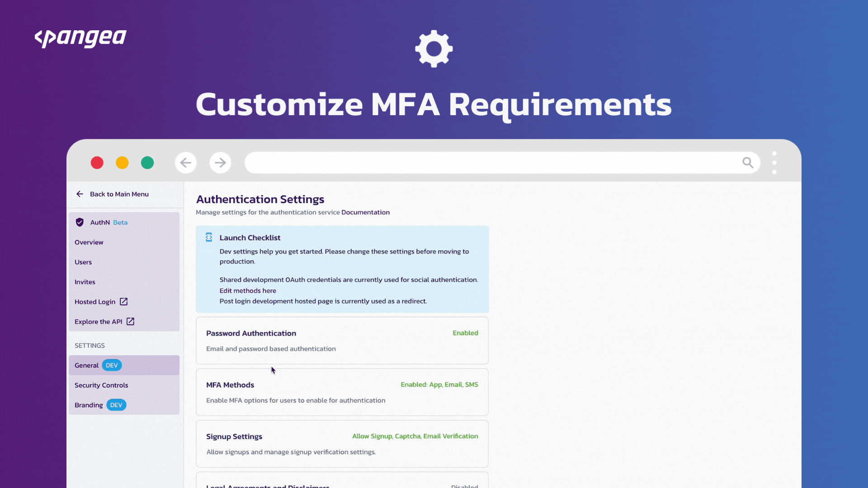Click the SETTINGS section label in sidebar

[90, 345]
